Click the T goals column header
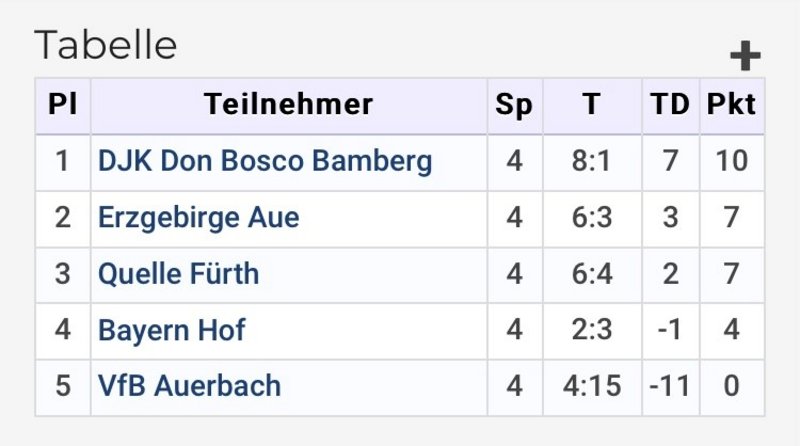Image resolution: width=800 pixels, height=446 pixels. click(592, 105)
